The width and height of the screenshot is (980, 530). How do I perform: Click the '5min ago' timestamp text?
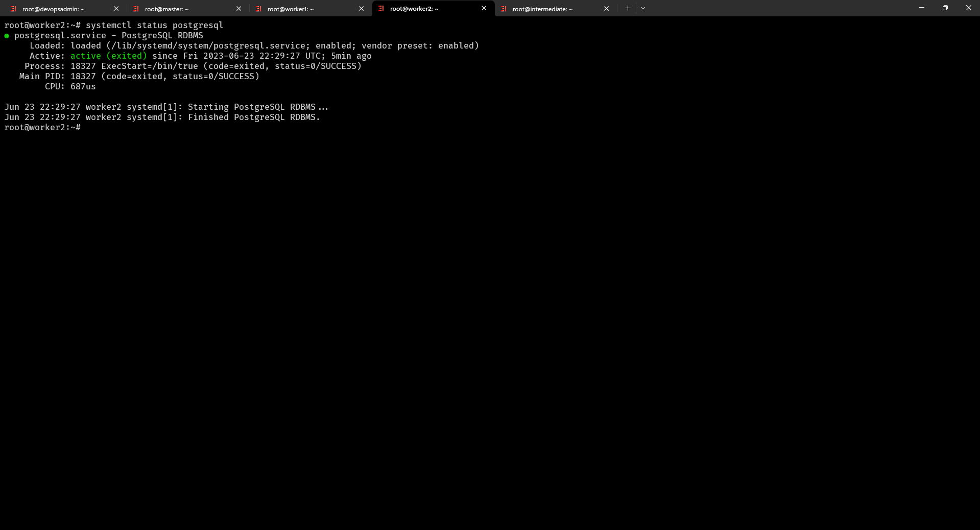tap(351, 56)
